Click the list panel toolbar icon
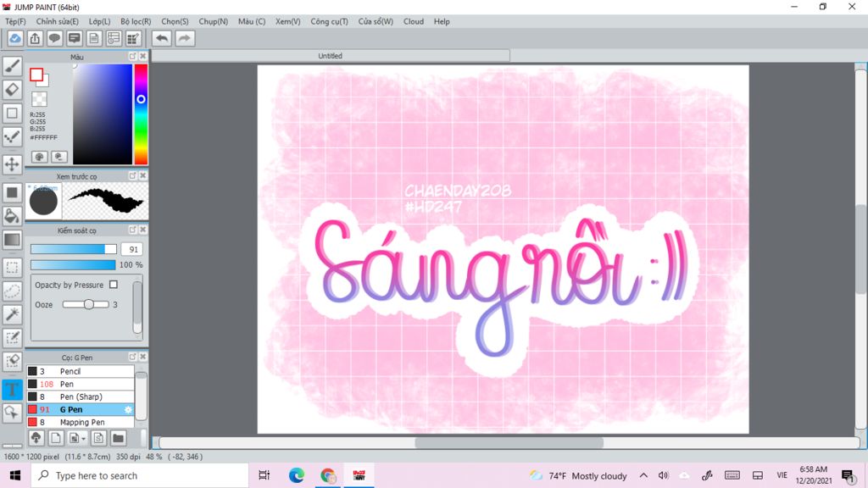The height and width of the screenshot is (488, 868). pos(114,38)
